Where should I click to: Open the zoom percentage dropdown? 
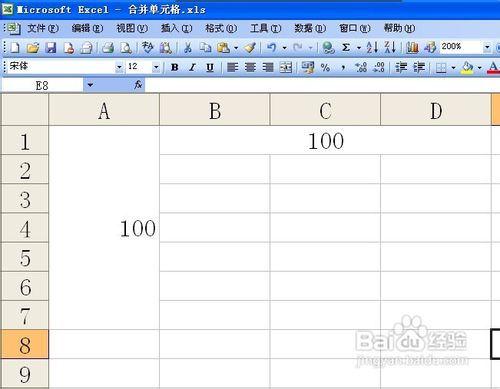pyautogui.click(x=487, y=47)
